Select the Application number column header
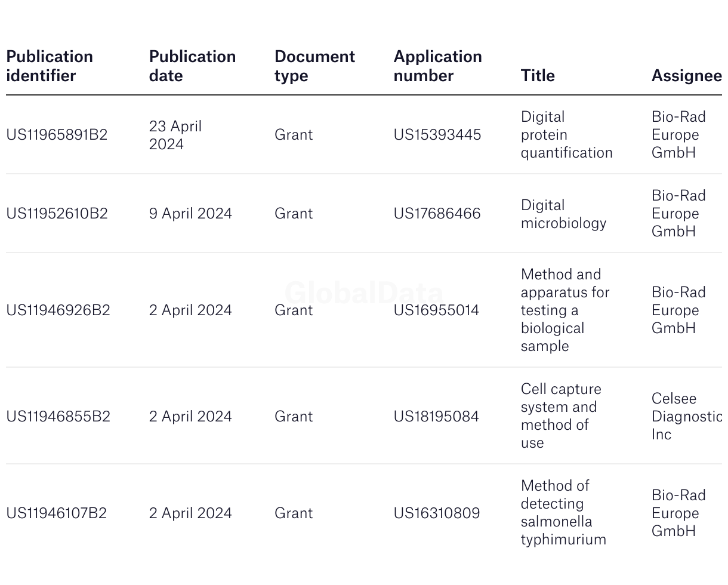The height and width of the screenshot is (585, 728). pos(437,66)
